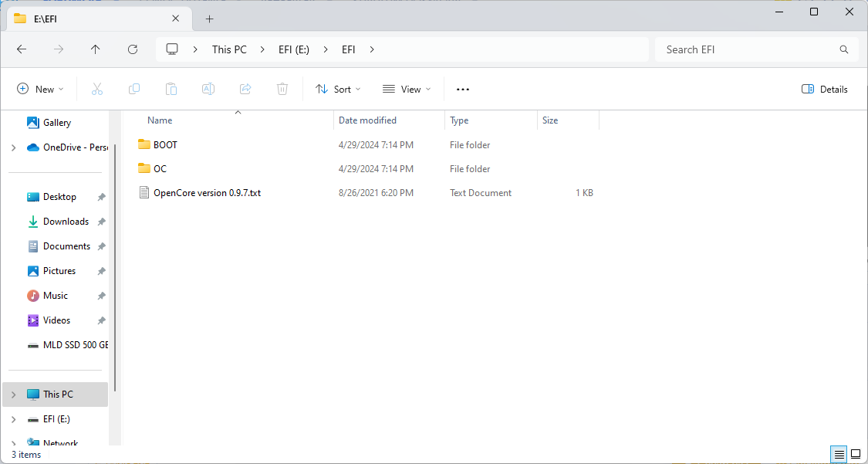
Task: Click the Delete trash can icon
Action: tap(282, 90)
